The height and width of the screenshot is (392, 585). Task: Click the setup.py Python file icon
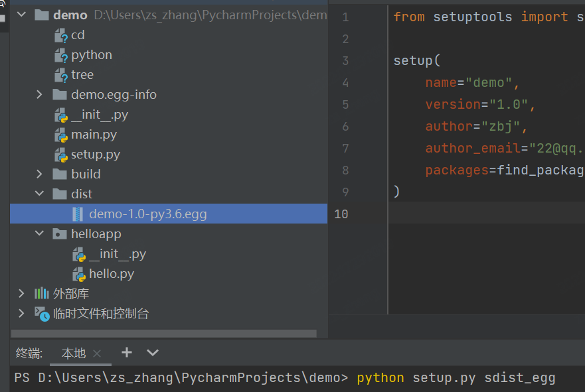[x=60, y=155]
